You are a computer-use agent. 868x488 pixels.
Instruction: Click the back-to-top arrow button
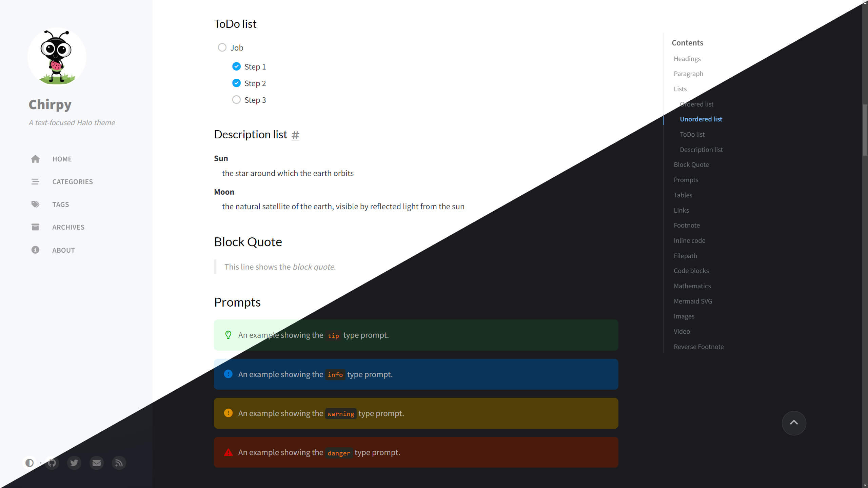pyautogui.click(x=794, y=423)
